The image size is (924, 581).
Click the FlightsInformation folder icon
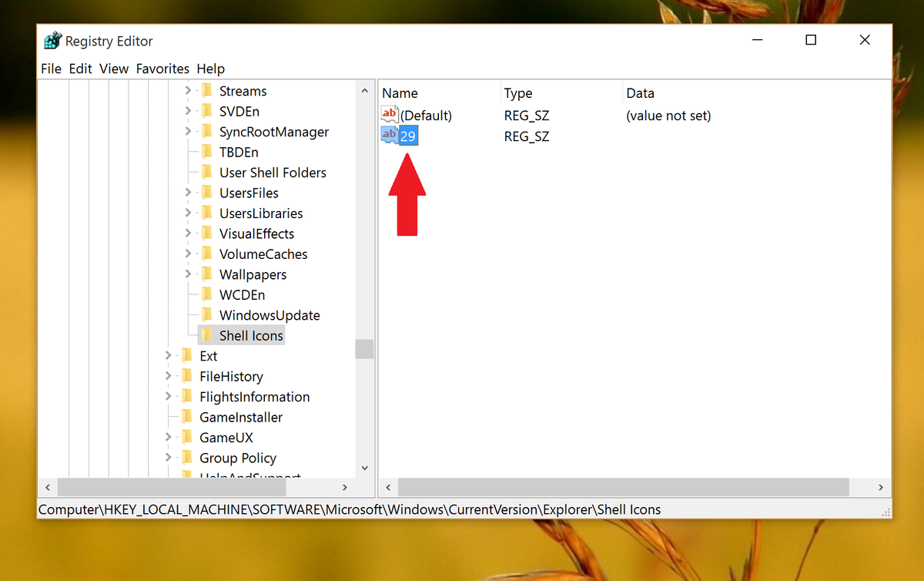[x=186, y=397]
